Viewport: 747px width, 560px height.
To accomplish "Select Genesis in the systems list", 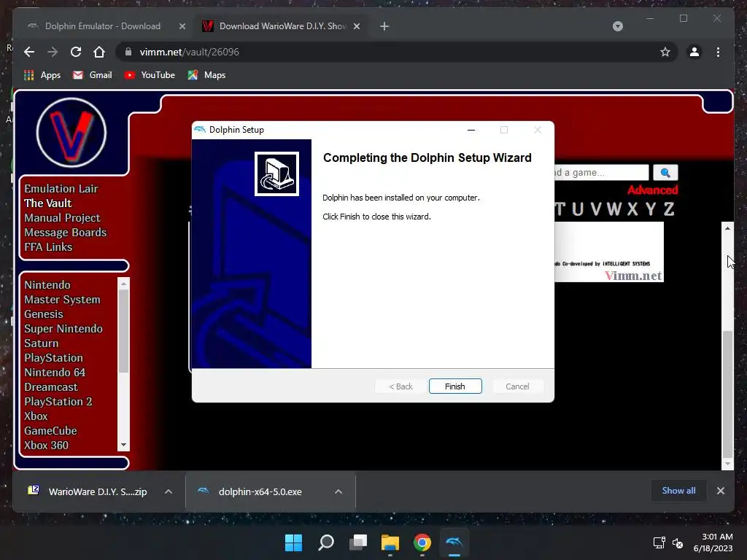I will tap(43, 314).
